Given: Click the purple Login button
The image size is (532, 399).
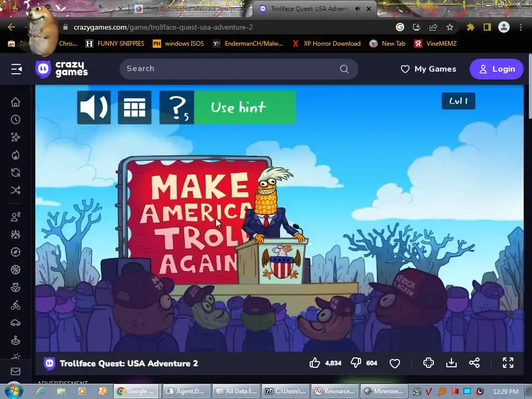Looking at the screenshot, I should (x=497, y=69).
